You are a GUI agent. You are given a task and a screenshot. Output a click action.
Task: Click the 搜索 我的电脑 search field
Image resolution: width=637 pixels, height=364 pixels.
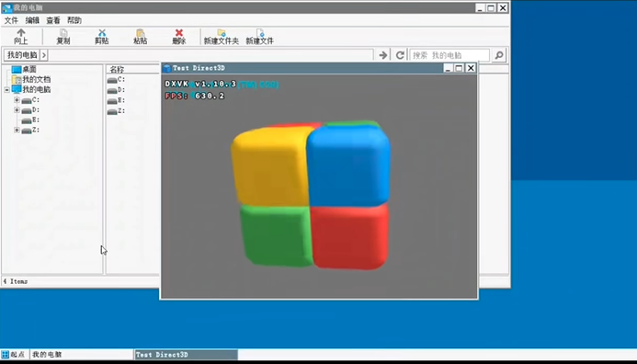pyautogui.click(x=449, y=55)
